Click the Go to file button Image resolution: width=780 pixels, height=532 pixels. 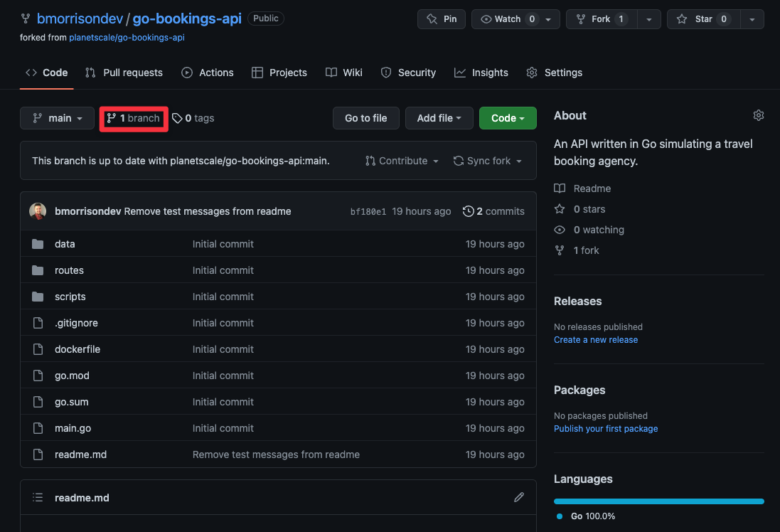click(x=365, y=118)
